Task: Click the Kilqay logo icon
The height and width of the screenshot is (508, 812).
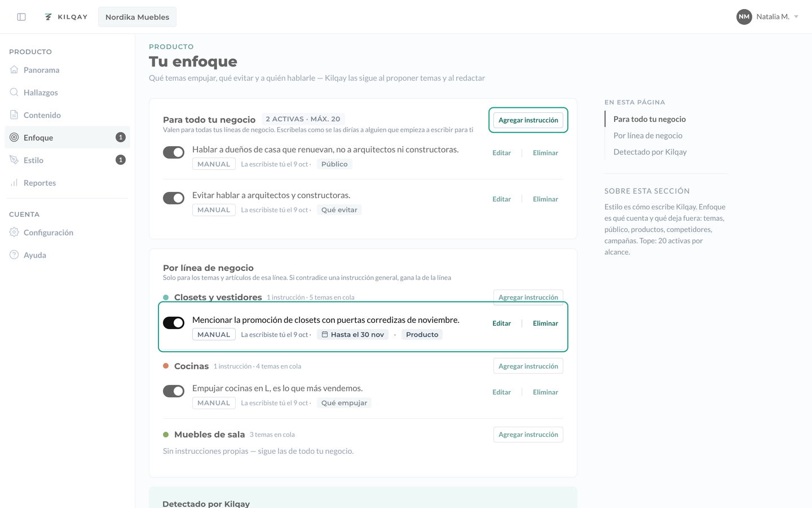Action: (48, 17)
